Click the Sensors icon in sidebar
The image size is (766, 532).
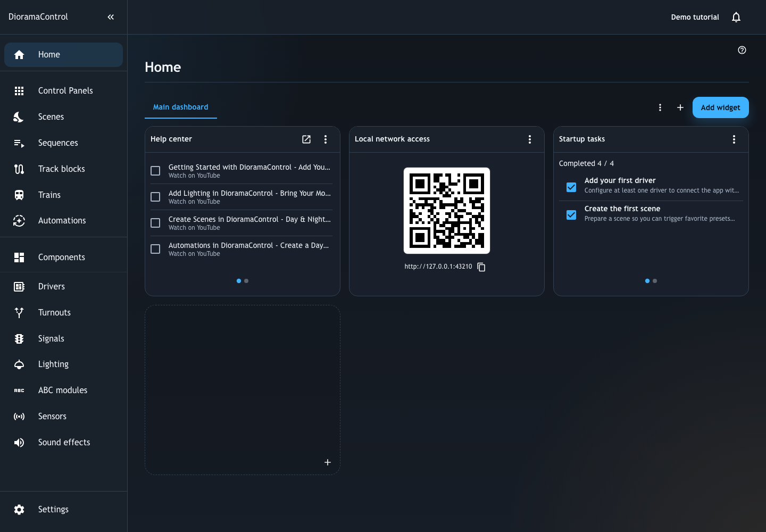point(19,417)
